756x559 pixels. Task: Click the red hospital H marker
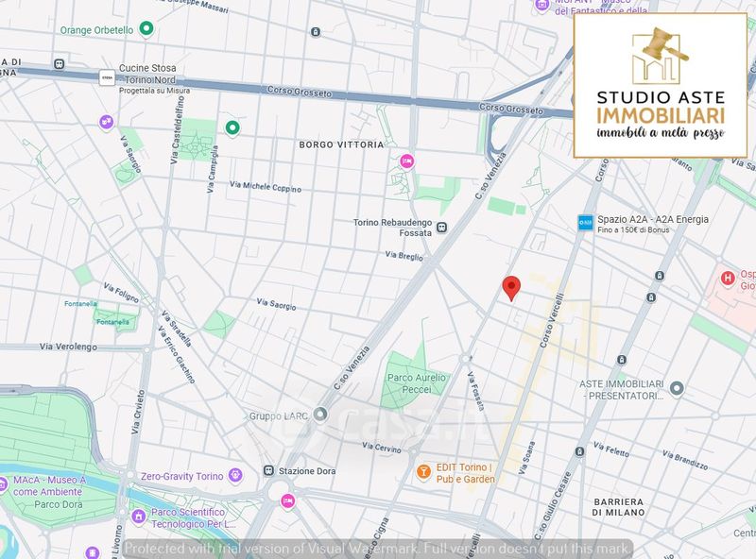(x=728, y=278)
